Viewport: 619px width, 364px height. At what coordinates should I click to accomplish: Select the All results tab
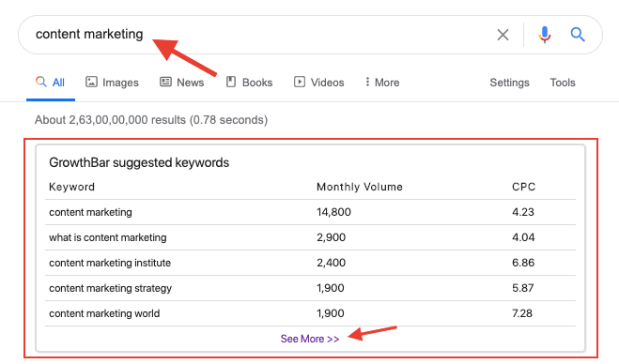50,83
